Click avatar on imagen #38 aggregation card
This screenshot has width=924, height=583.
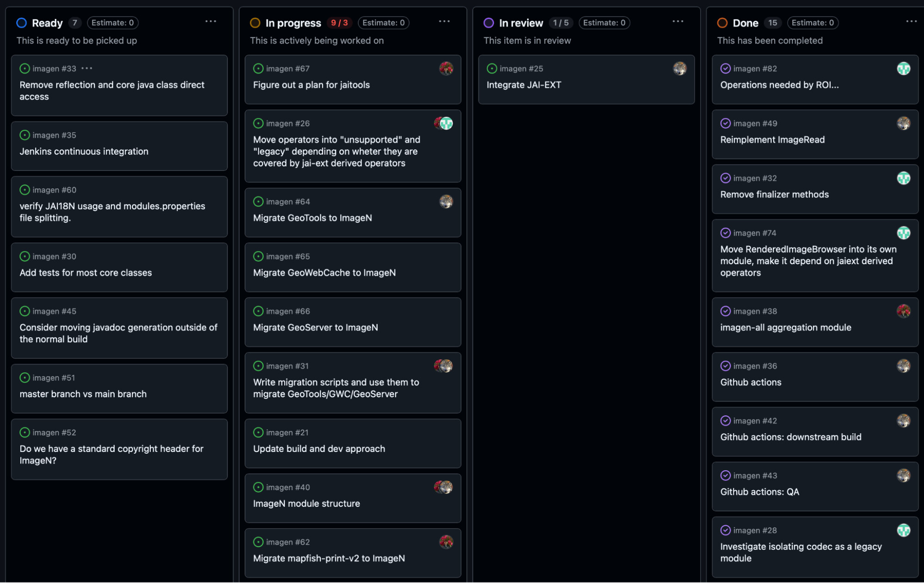[903, 311]
